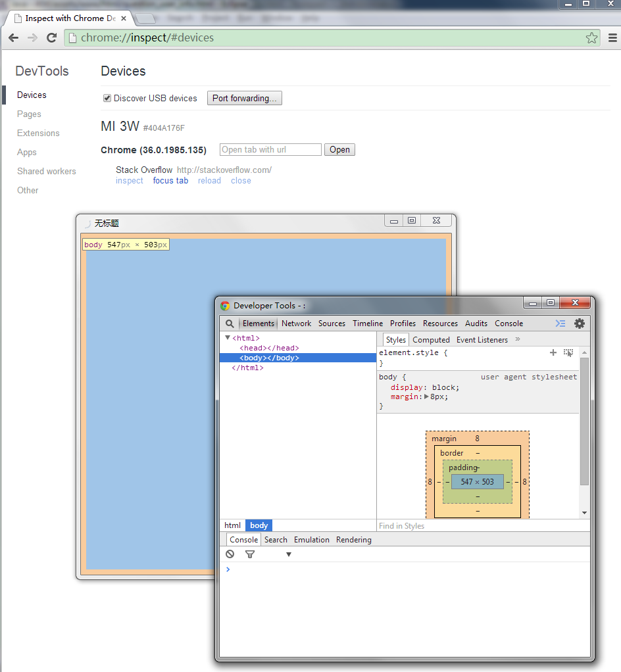
Task: Click the reload link for Stack Overflow
Action: click(209, 181)
